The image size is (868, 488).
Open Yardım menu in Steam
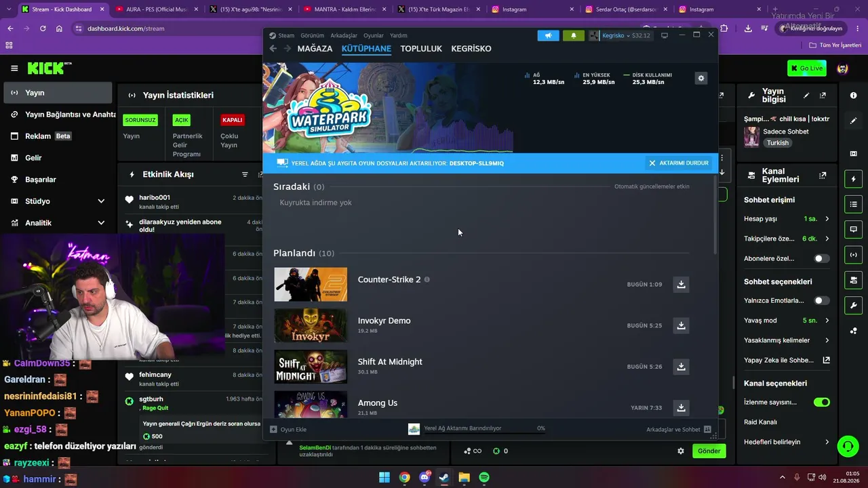tap(399, 35)
